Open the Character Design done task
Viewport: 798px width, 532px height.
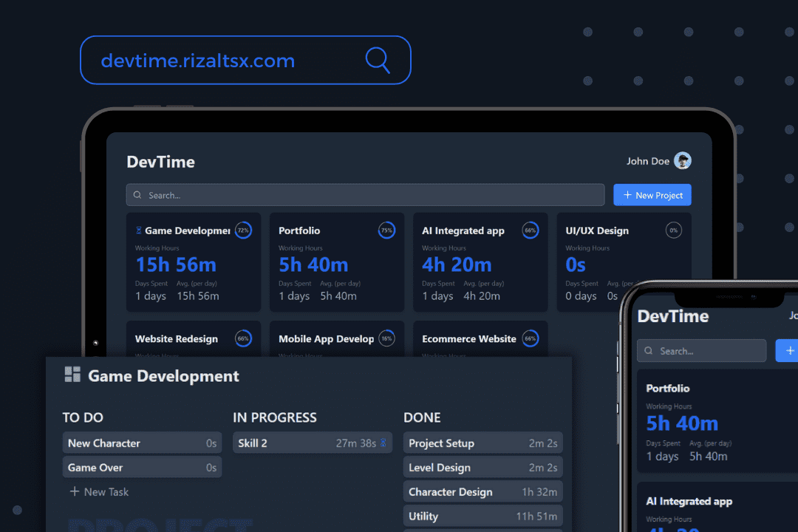pyautogui.click(x=483, y=492)
